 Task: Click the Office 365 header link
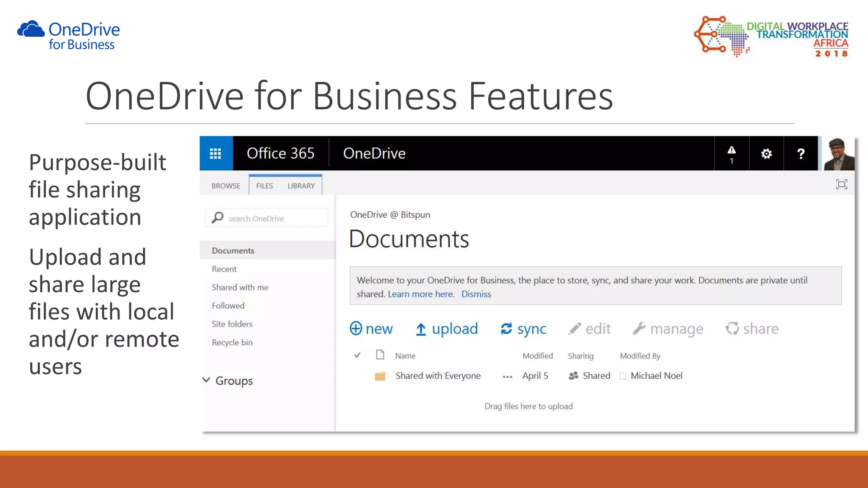(x=281, y=153)
